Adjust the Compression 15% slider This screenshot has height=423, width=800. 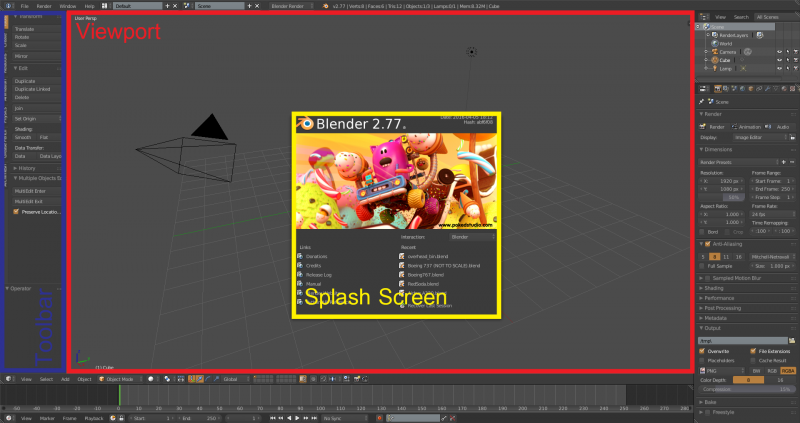[x=747, y=389]
